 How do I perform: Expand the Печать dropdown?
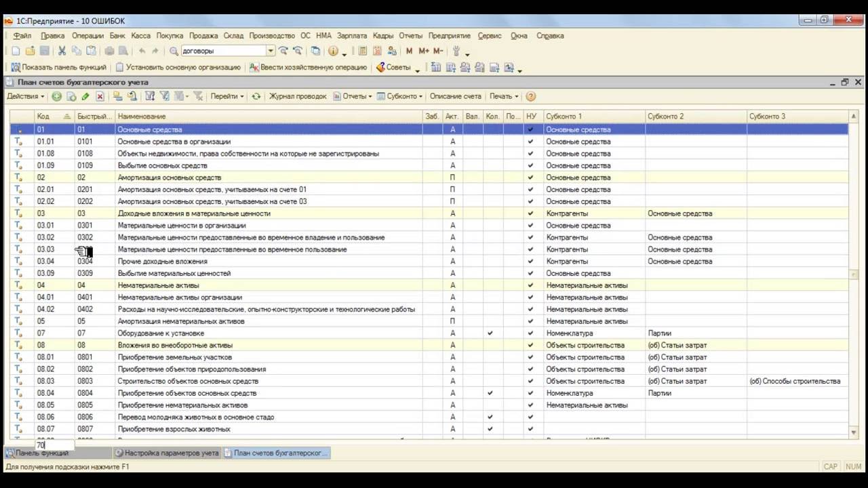tap(504, 96)
